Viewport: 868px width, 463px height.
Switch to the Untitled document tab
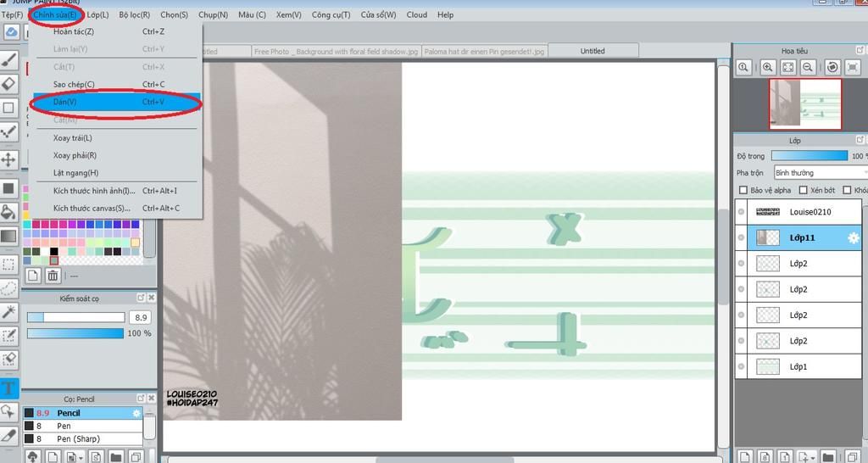(x=593, y=51)
